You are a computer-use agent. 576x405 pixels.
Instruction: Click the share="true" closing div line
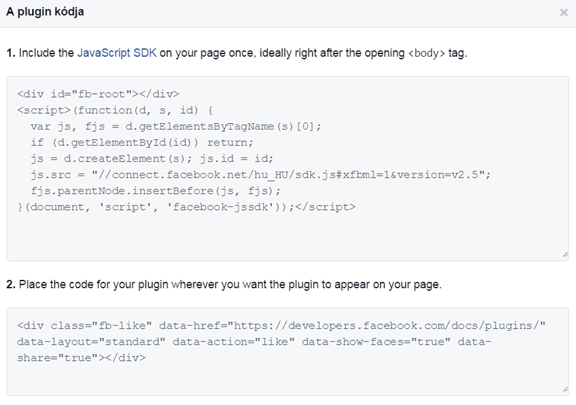[81, 358]
